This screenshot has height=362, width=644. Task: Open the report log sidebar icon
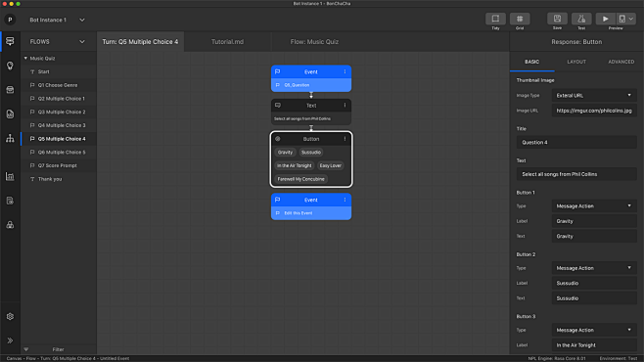coord(10,201)
